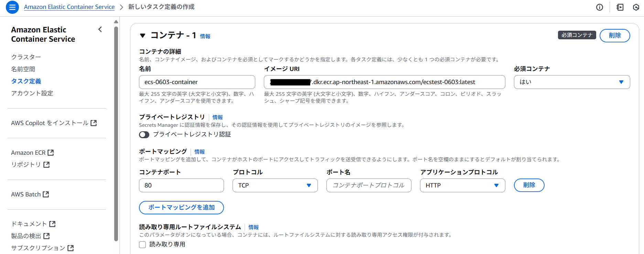Image resolution: width=644 pixels, height=254 pixels.
Task: Open the hamburger navigation menu
Action: coord(12,7)
